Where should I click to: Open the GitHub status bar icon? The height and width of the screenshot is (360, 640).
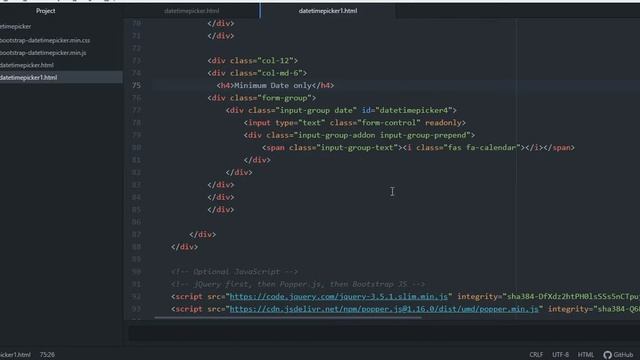[x=618, y=355]
